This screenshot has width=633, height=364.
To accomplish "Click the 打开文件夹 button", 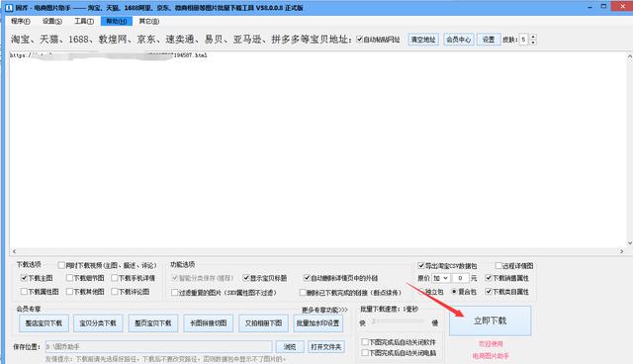I will (x=326, y=346).
